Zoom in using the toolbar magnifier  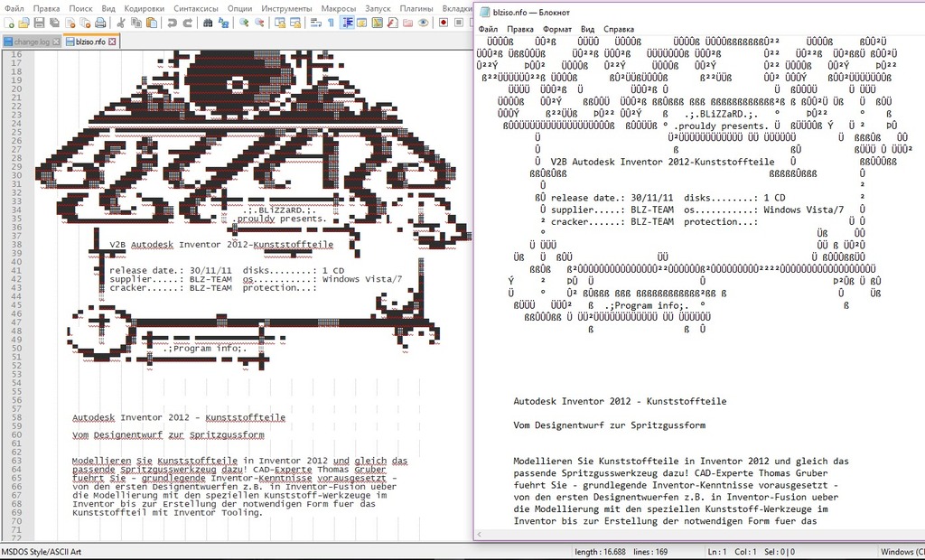coord(244,23)
